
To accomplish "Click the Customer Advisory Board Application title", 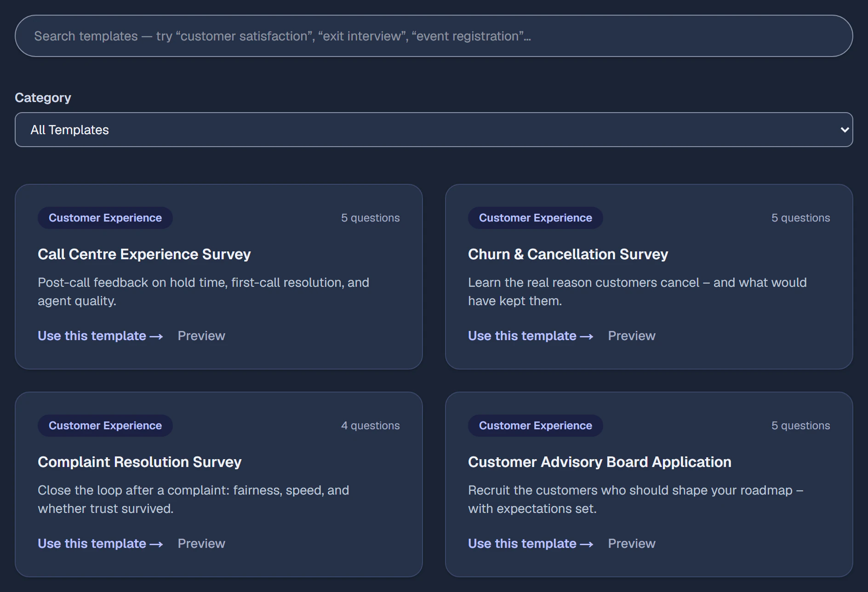I will pos(600,462).
